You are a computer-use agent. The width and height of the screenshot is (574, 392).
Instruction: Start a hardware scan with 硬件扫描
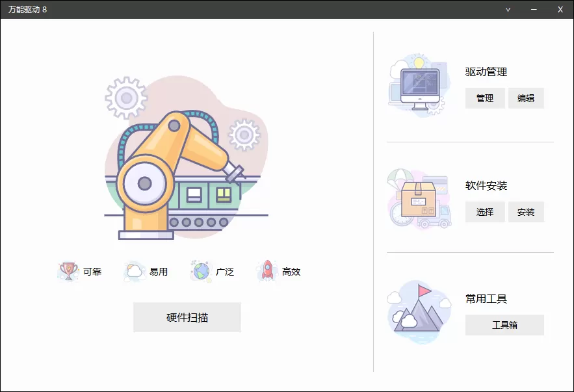tap(187, 317)
